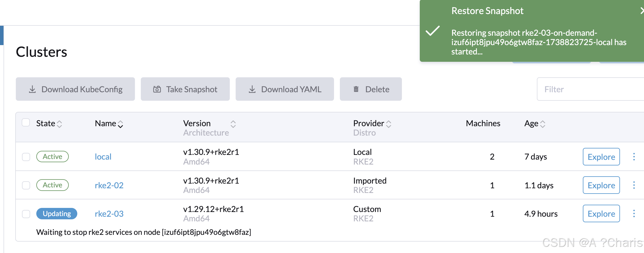Click the download icon on Download KubeConfig
The height and width of the screenshot is (253, 644).
(x=32, y=89)
